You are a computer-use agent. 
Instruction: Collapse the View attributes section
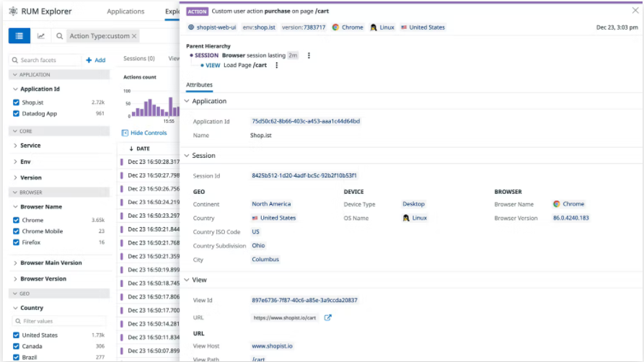coord(187,280)
